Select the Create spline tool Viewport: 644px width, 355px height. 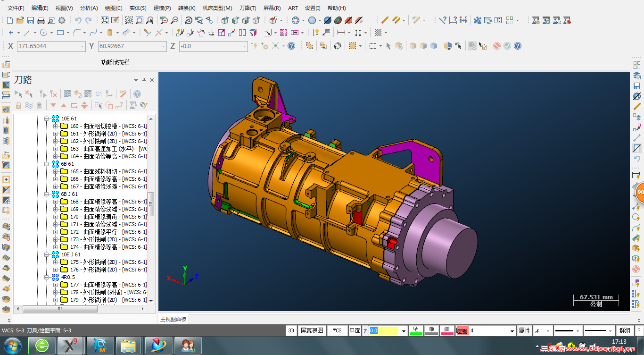(x=93, y=33)
